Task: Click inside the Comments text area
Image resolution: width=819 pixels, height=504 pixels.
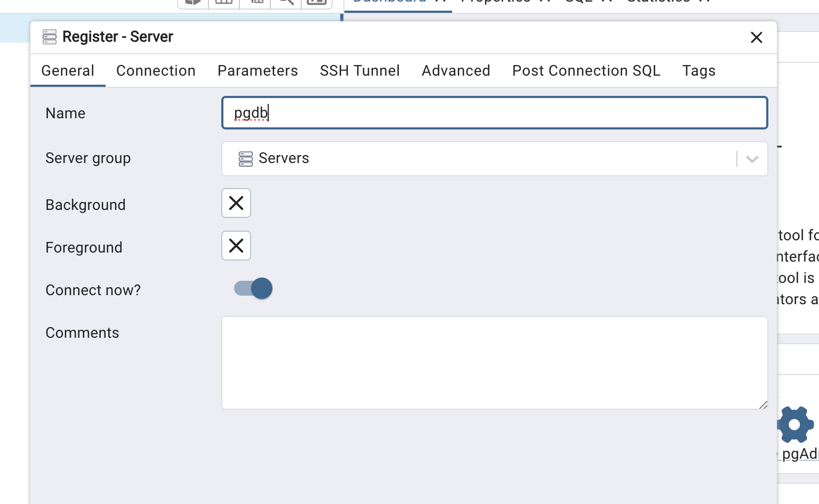Action: coord(494,363)
